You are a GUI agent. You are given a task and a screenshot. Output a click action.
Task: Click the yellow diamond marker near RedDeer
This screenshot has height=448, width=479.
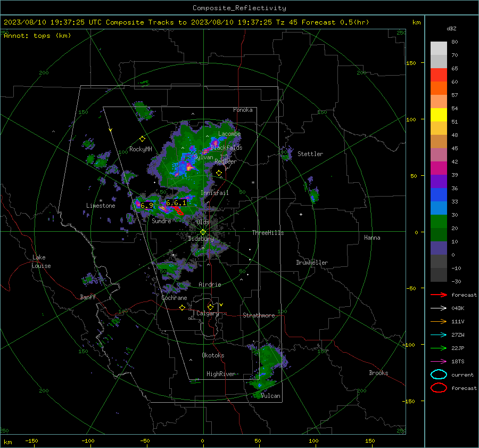(219, 173)
